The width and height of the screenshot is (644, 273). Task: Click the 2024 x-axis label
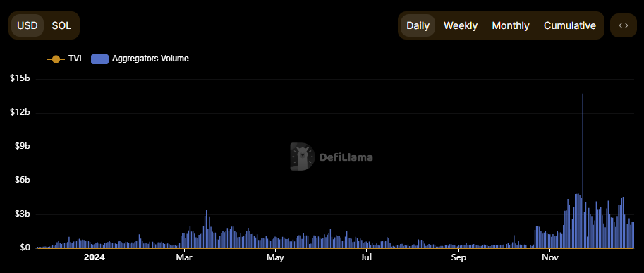pyautogui.click(x=95, y=257)
